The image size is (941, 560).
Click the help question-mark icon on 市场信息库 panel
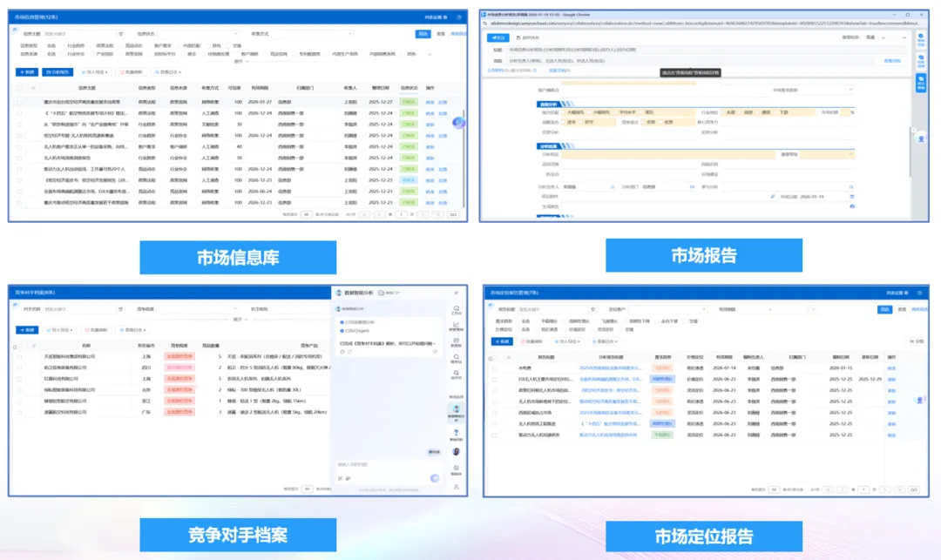[x=462, y=17]
